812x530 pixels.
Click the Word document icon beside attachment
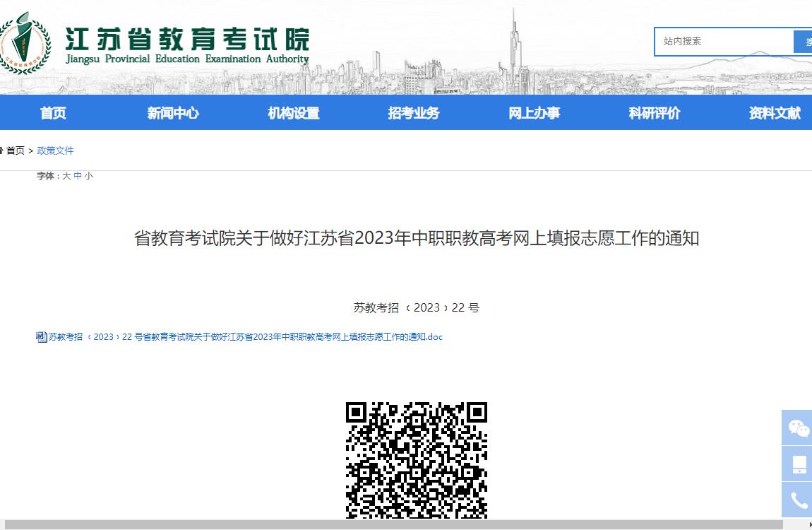tap(42, 337)
